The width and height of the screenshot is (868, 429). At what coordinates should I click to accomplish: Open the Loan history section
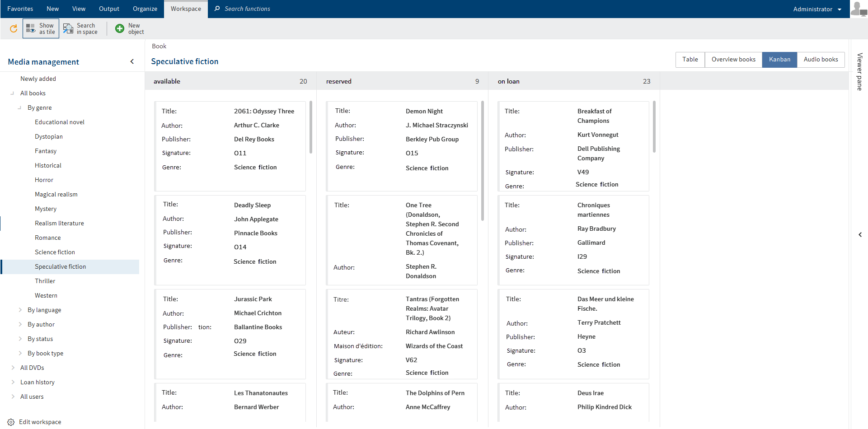tap(37, 382)
